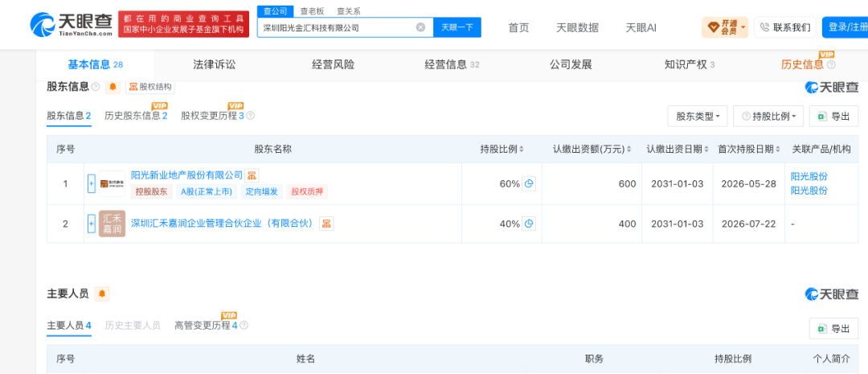868x374 pixels.
Task: Open the 股东类型 filter dropdown
Action: click(698, 117)
